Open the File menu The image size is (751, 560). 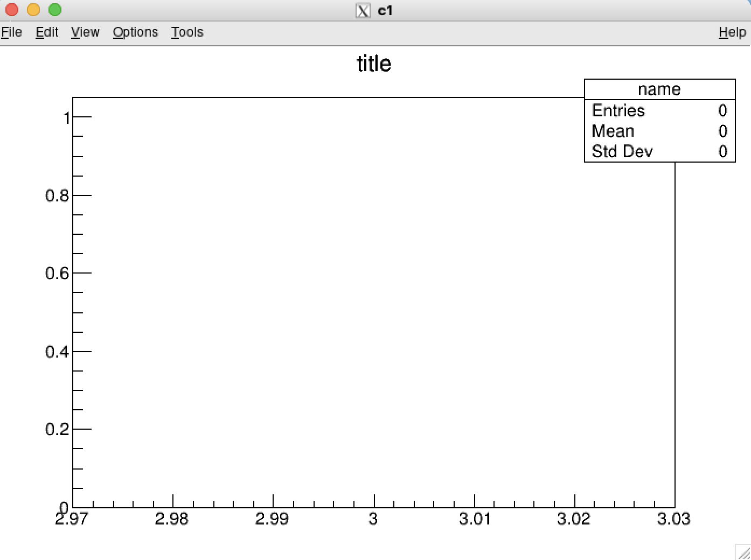(x=11, y=32)
